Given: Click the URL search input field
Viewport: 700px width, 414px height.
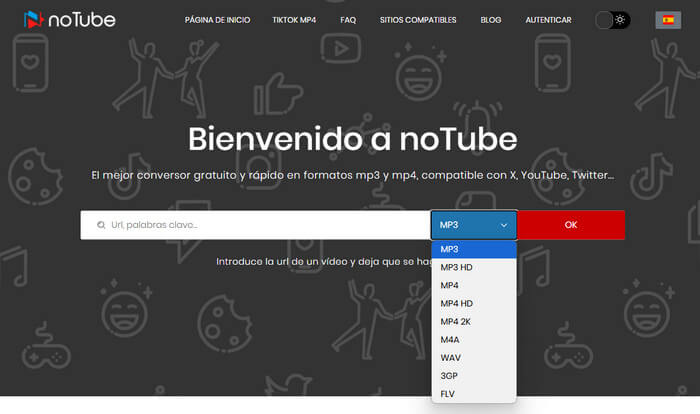Looking at the screenshot, I should click(255, 225).
